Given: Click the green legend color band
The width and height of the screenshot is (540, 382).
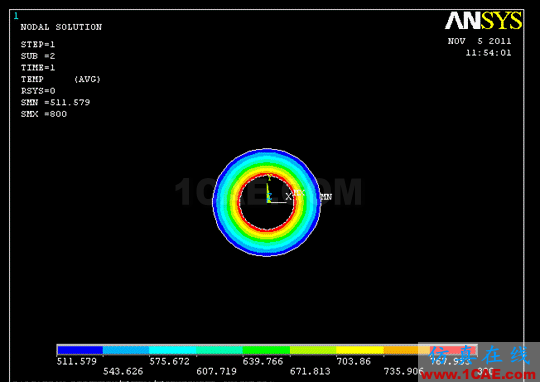Looking at the screenshot, I should [267, 350].
